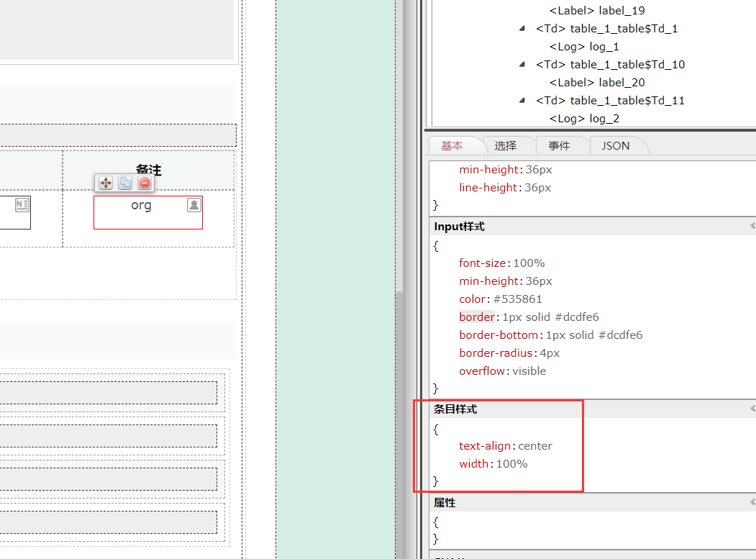Collapse the 属性 section arrow

tap(752, 502)
